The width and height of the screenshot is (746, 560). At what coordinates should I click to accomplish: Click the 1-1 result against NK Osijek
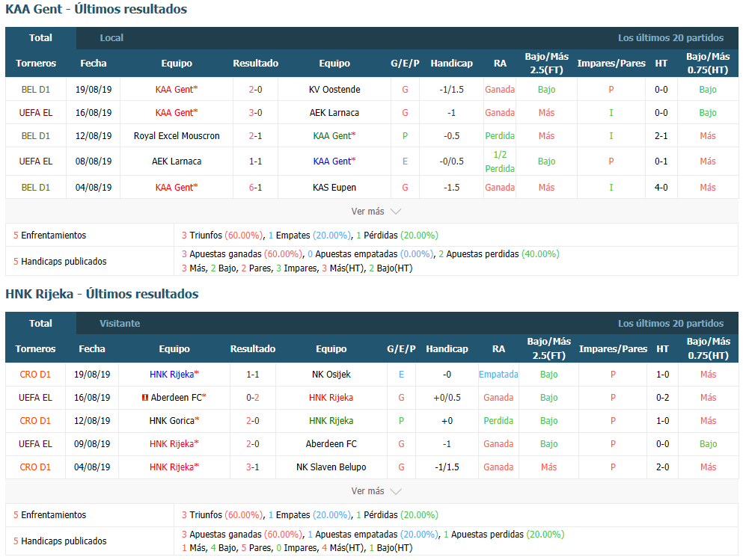point(253,374)
